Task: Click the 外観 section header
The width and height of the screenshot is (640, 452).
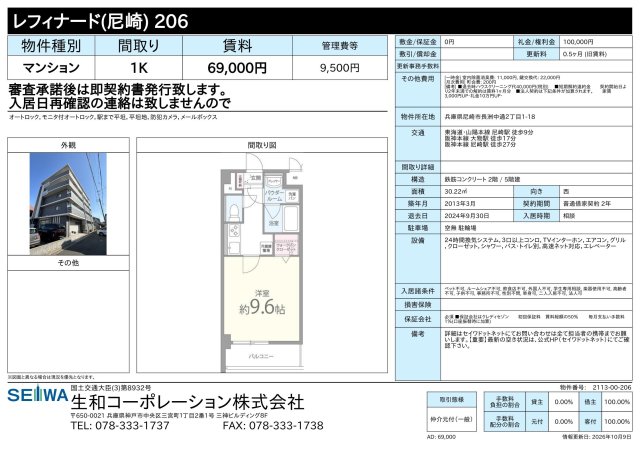Action: coord(68,145)
